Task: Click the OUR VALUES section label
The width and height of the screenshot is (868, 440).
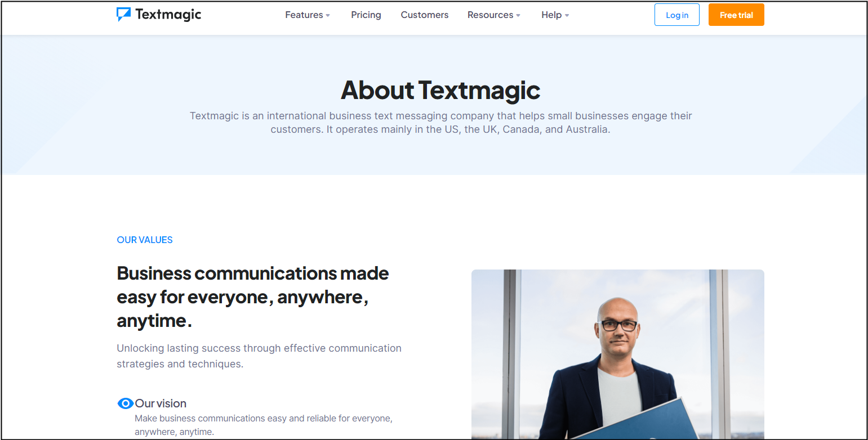Action: (145, 240)
